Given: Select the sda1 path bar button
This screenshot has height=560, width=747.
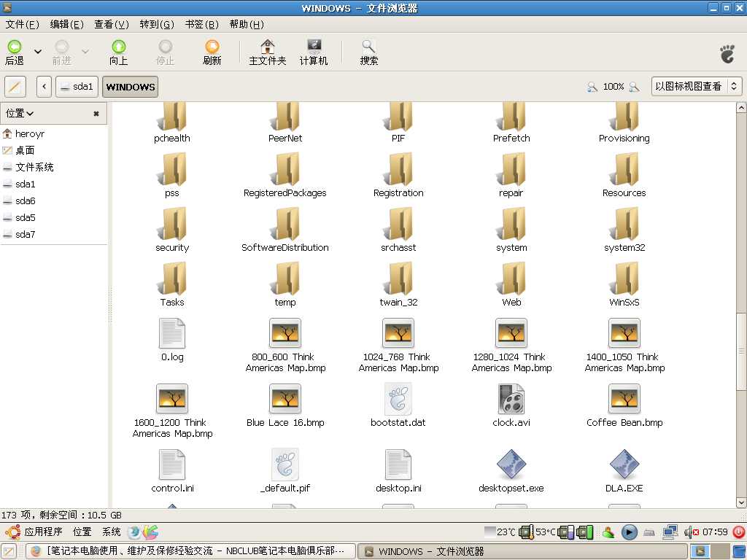Looking at the screenshot, I should 77,87.
